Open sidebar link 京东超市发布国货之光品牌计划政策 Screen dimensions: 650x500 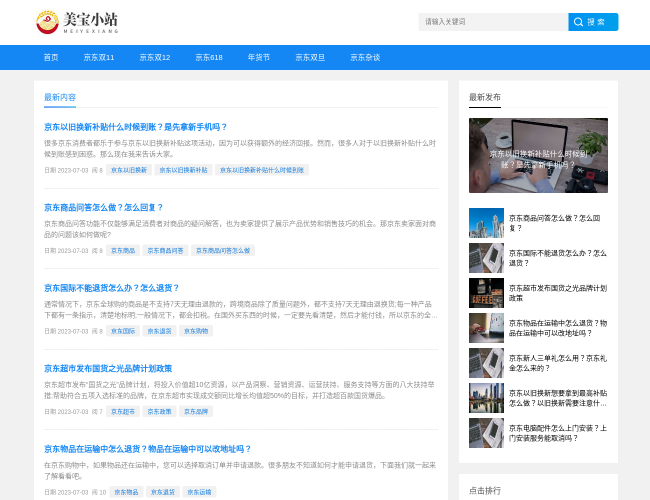558,293
